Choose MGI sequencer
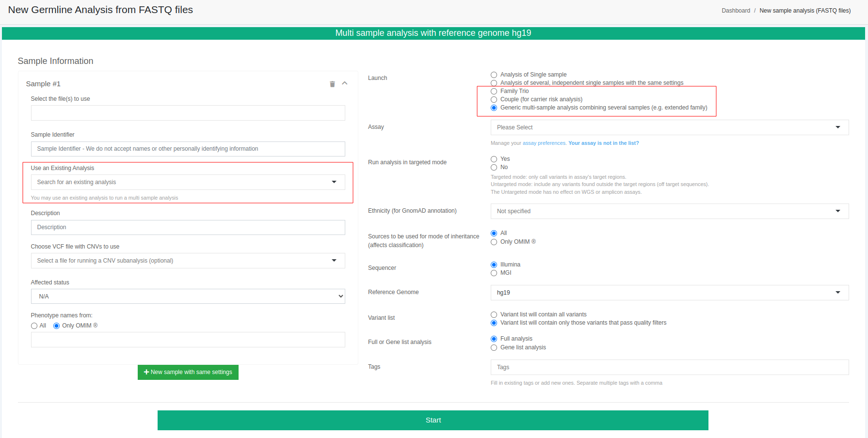 494,273
